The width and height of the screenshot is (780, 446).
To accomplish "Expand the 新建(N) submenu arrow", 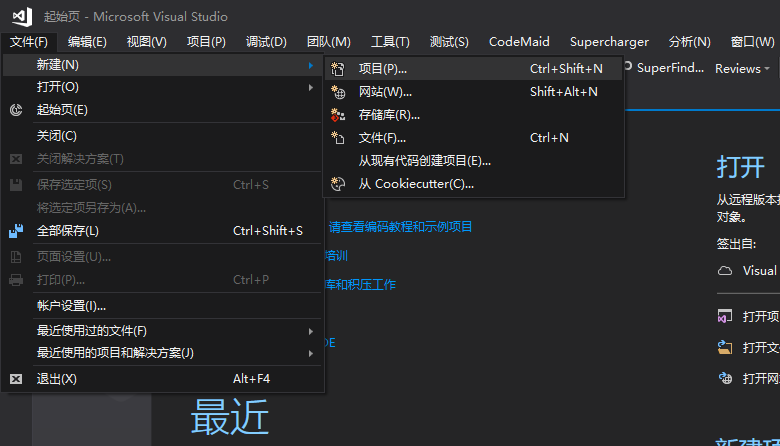I will coord(310,65).
